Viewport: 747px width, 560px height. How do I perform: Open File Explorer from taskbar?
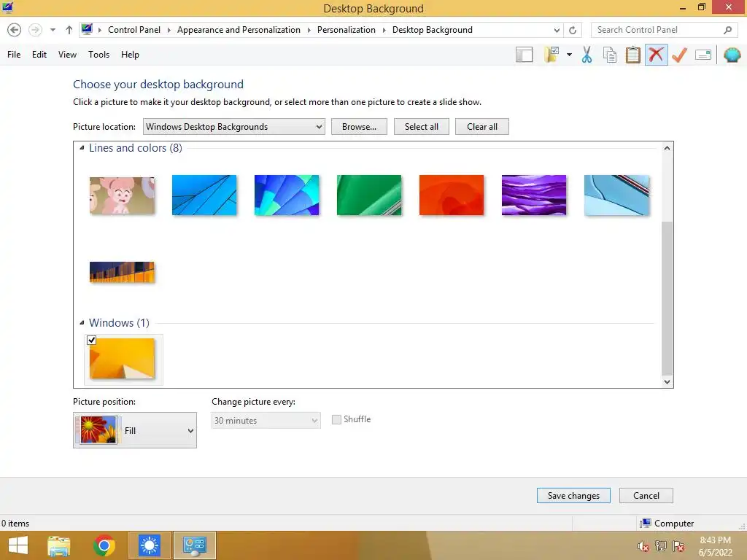[x=59, y=545]
